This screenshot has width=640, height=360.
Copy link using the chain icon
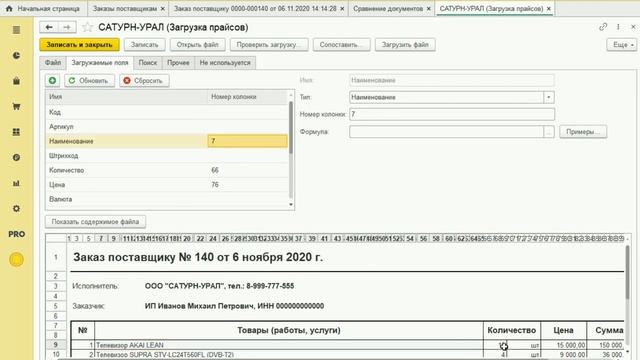[603, 27]
